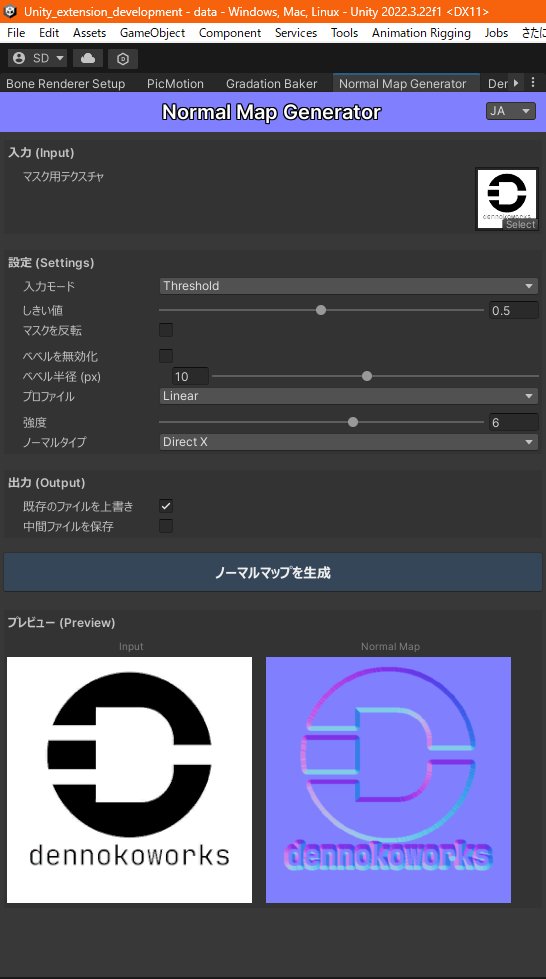Open the Direct X normal type dropdown
The width and height of the screenshot is (546, 979).
pyautogui.click(x=349, y=442)
